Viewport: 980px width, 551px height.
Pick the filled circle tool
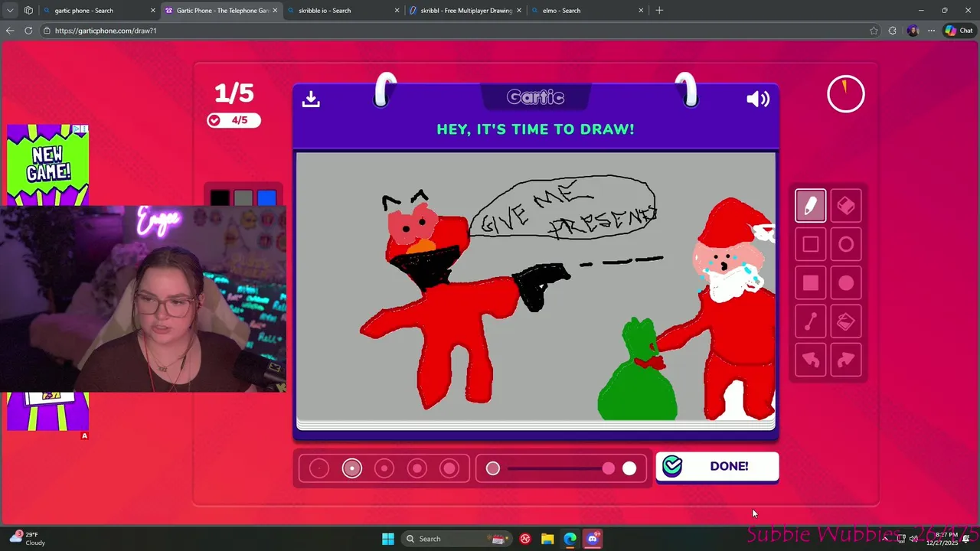coord(846,283)
